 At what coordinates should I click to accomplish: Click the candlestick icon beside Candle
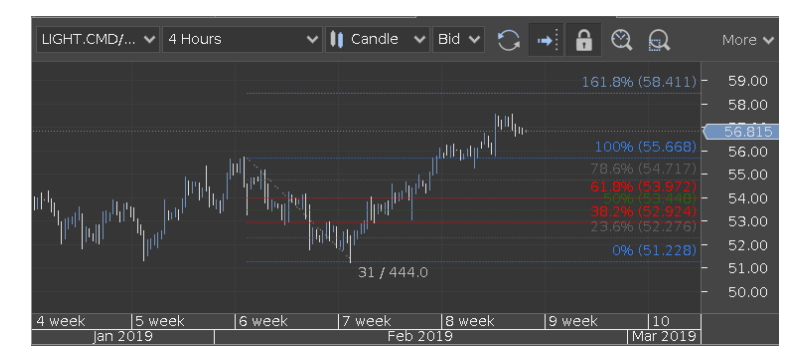click(x=337, y=40)
